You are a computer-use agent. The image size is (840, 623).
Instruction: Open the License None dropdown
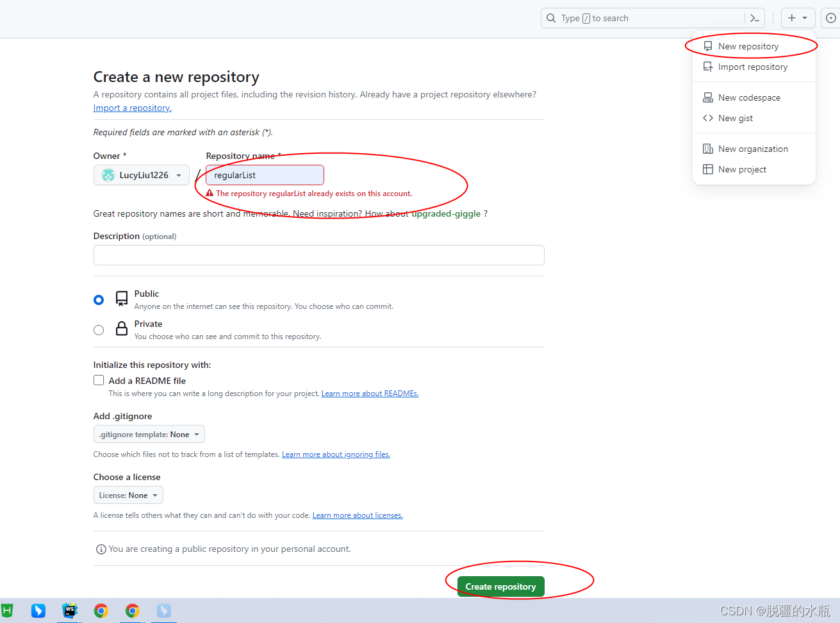(128, 495)
